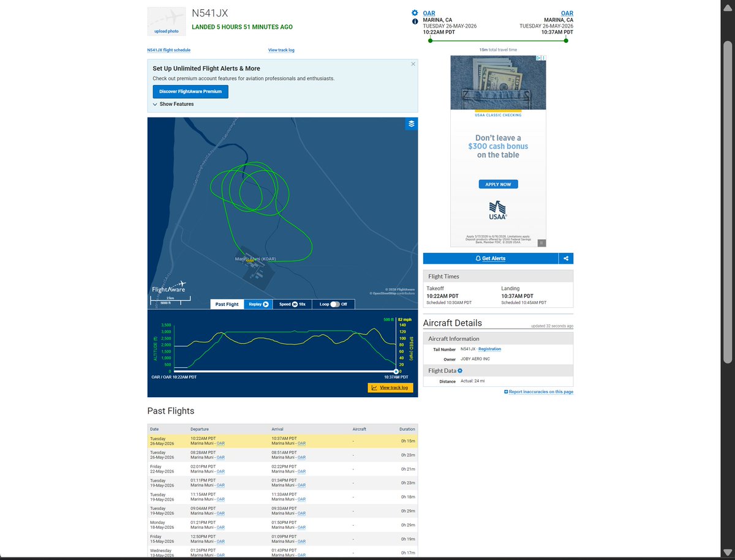
Task: Click the gear icon beside Flight Data
Action: [x=460, y=371]
